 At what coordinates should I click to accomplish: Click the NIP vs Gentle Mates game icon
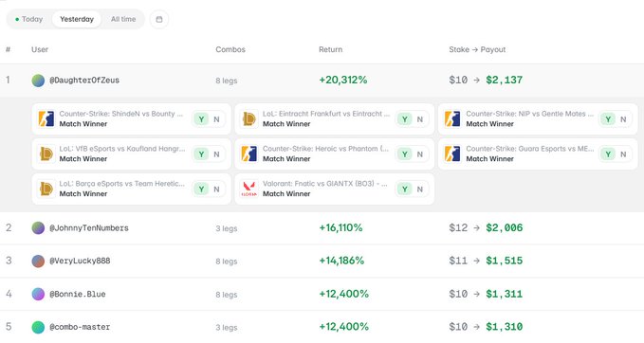pyautogui.click(x=452, y=119)
